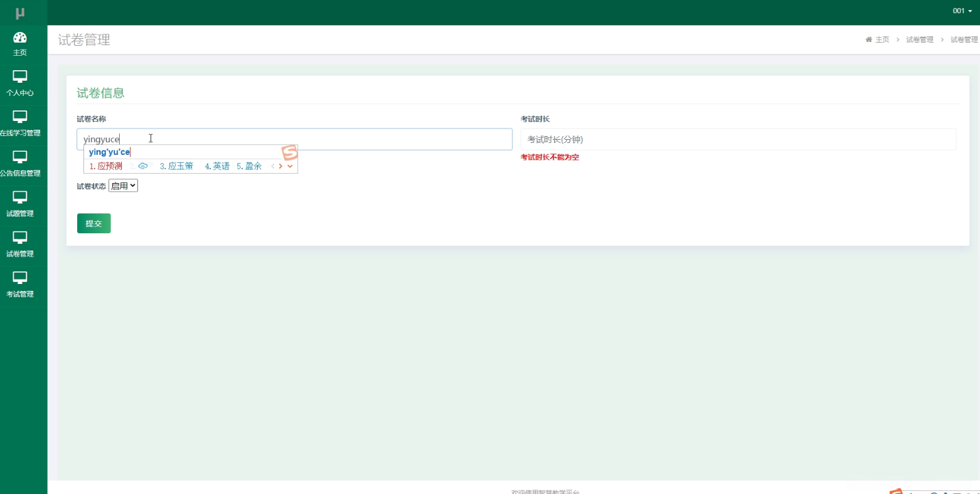Open the 主页 dashboard from the sidebar
Screen dimensions: 980x494
[20, 45]
